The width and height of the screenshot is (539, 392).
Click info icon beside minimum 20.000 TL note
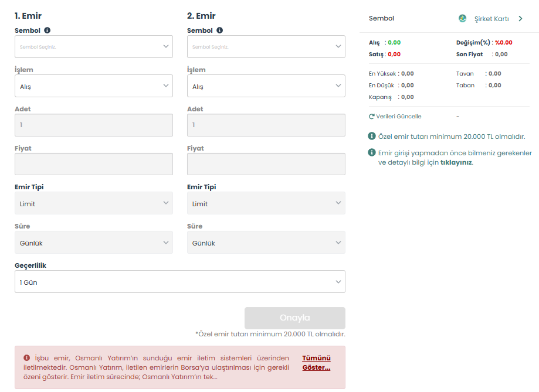point(372,137)
